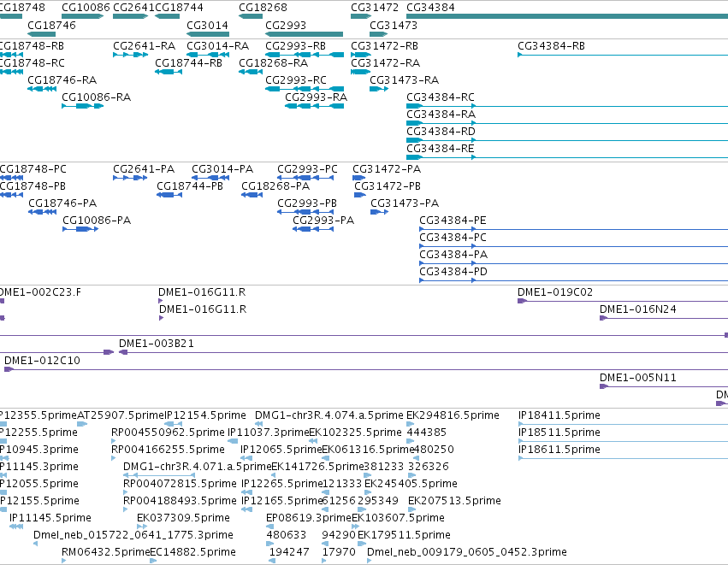This screenshot has height=565, width=728.
Task: Click the CG10086 gene label
Action: click(86, 8)
